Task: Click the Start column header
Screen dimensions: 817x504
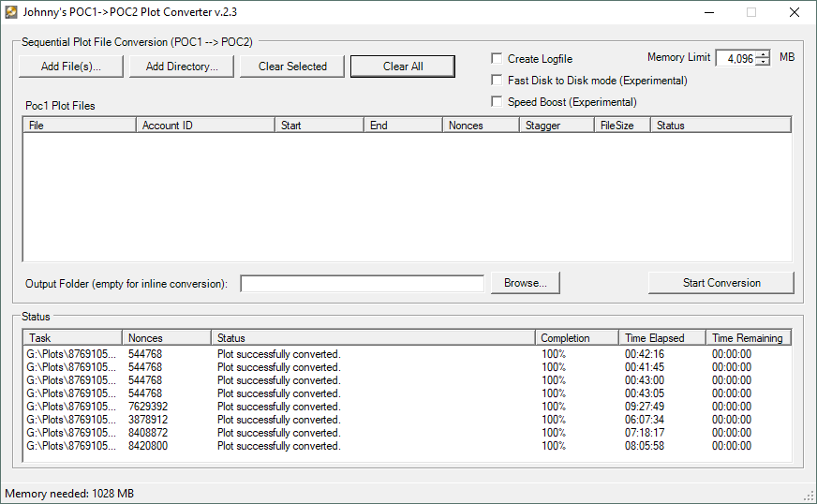Action: tap(319, 126)
